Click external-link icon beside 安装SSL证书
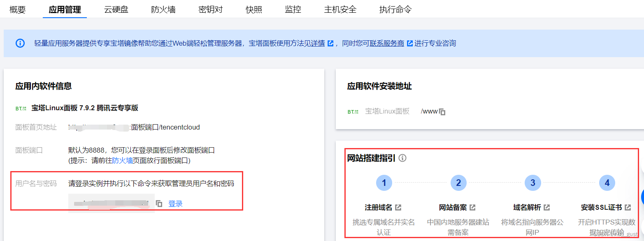The width and height of the screenshot is (644, 241). (x=628, y=207)
